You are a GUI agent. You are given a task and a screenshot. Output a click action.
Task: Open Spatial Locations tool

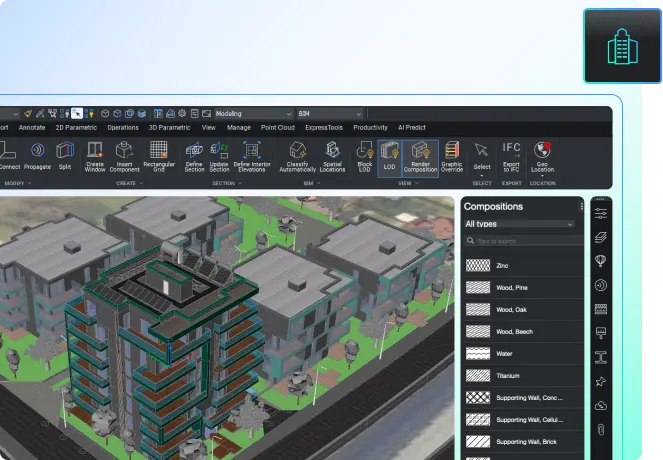[332, 156]
